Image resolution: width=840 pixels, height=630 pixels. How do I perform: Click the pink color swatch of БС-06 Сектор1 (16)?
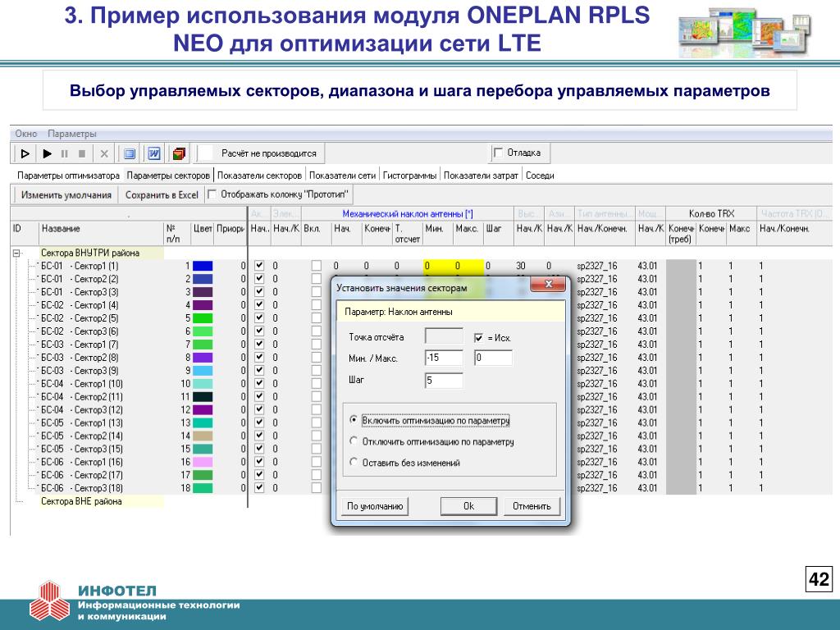203,462
